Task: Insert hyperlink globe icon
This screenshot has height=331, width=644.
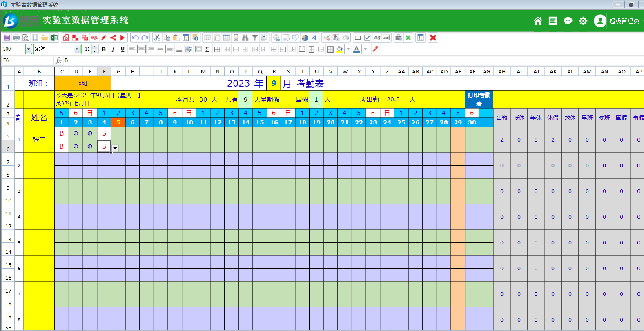Action: point(276,38)
